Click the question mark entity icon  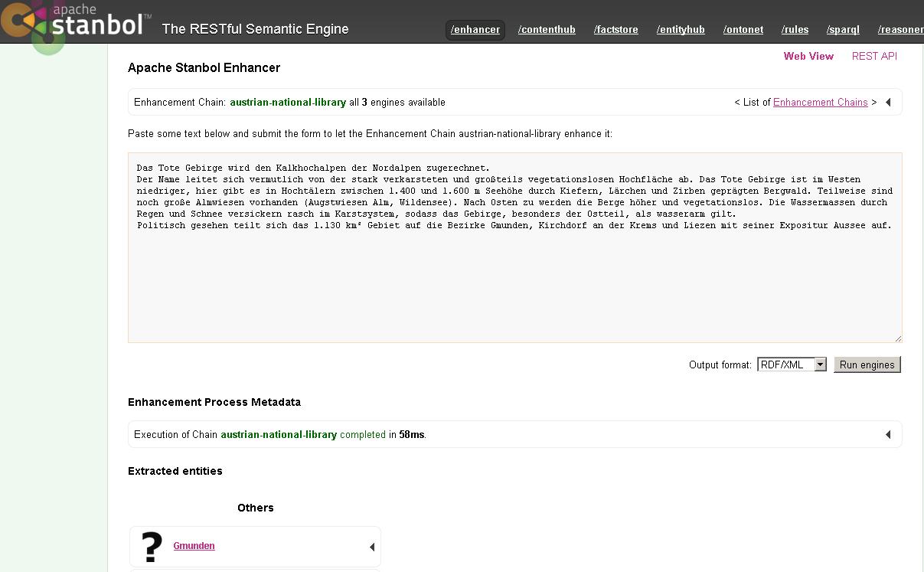pyautogui.click(x=152, y=547)
